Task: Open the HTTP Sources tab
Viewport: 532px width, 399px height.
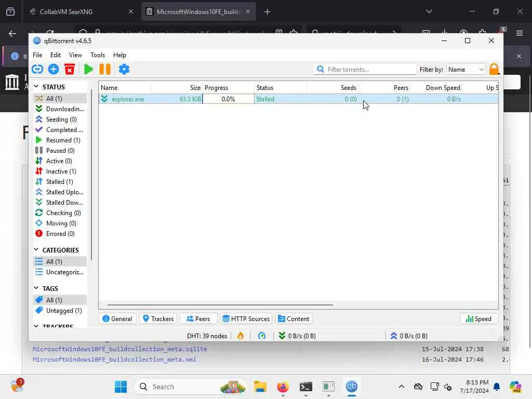Action: (x=246, y=318)
